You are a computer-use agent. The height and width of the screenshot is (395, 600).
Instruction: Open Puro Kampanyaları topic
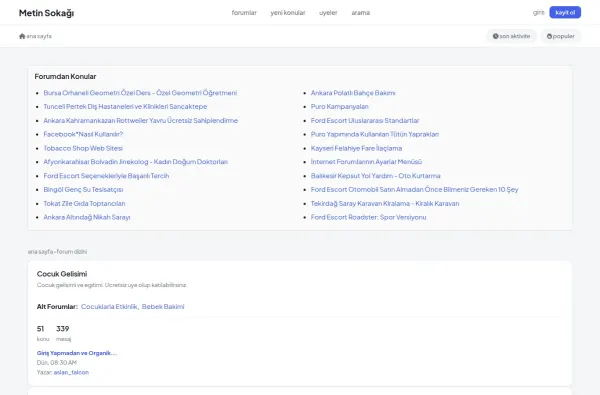tap(339, 106)
